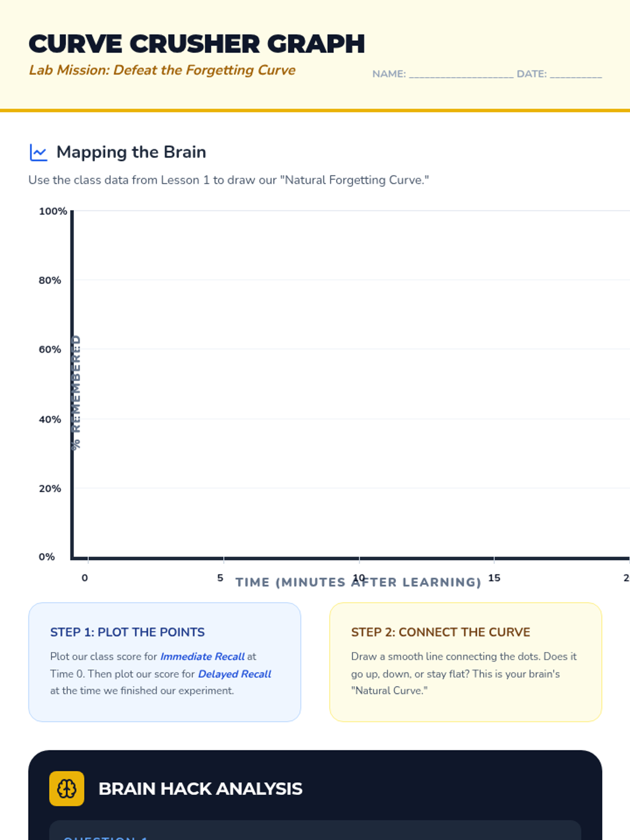
Task: Click the 15 minute tick label
Action: [x=494, y=578]
